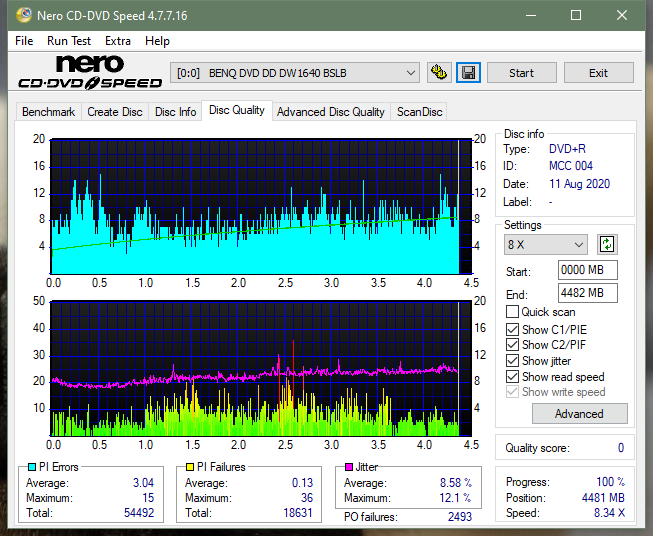
Task: Toggle the Quick scan checkbox
Action: 512,312
